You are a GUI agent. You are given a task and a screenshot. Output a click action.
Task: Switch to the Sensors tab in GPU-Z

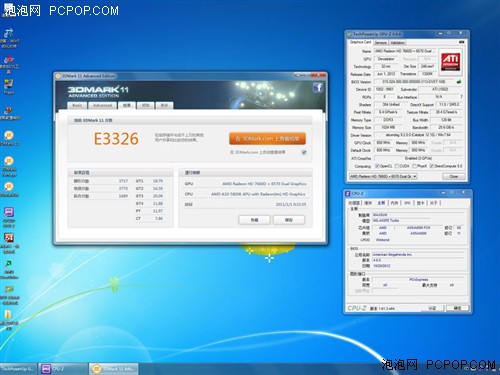coord(380,42)
